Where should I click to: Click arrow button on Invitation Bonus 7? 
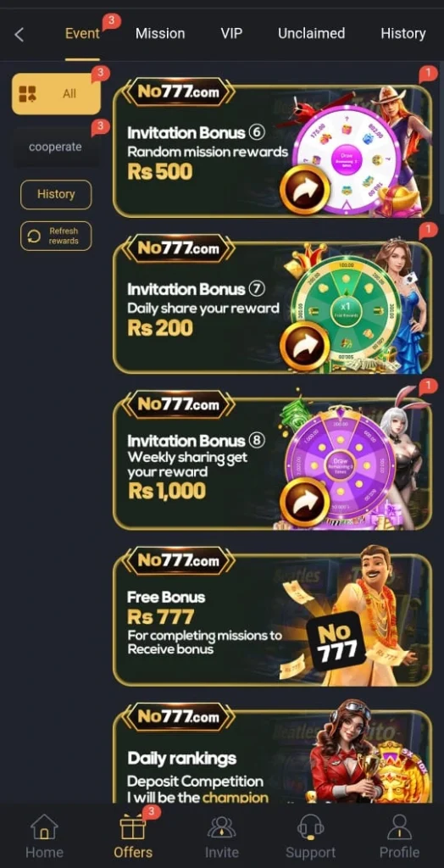coord(304,347)
